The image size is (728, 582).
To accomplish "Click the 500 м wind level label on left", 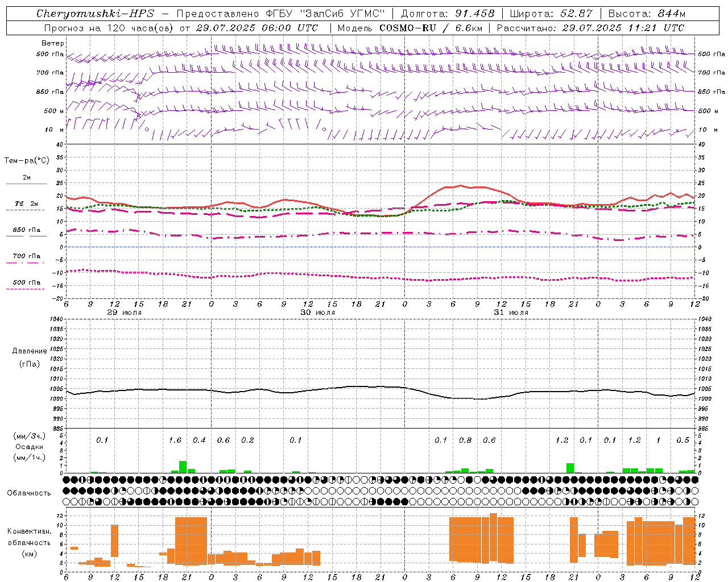I will (54, 111).
